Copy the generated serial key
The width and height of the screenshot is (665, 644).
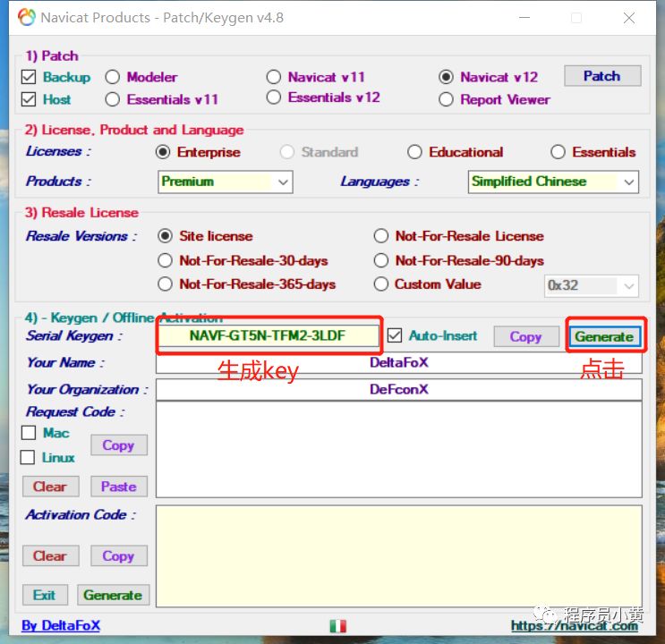tap(526, 336)
